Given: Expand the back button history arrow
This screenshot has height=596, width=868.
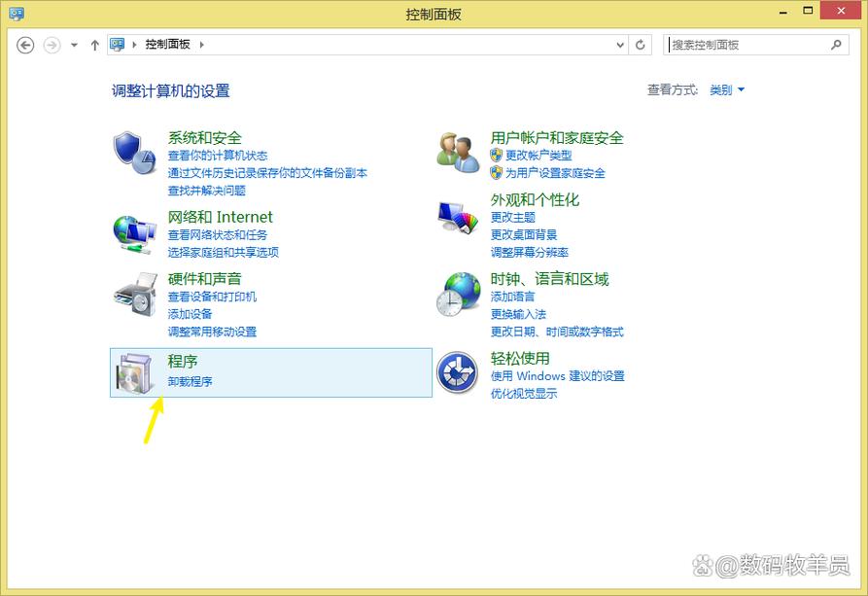Looking at the screenshot, I should tap(73, 44).
